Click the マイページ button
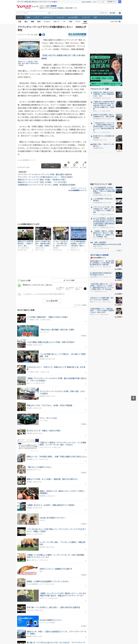Screen dimensions: 138x644 click(x=103, y=13)
